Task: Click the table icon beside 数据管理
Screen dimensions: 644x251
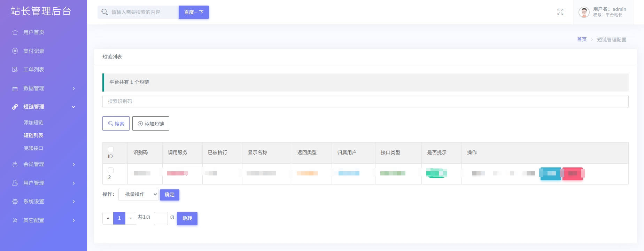Action: 15,88
